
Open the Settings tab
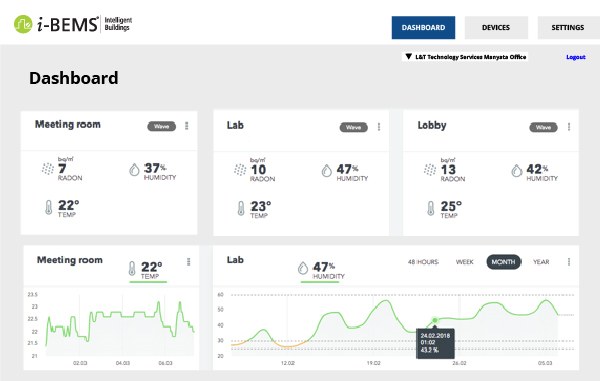coord(568,28)
